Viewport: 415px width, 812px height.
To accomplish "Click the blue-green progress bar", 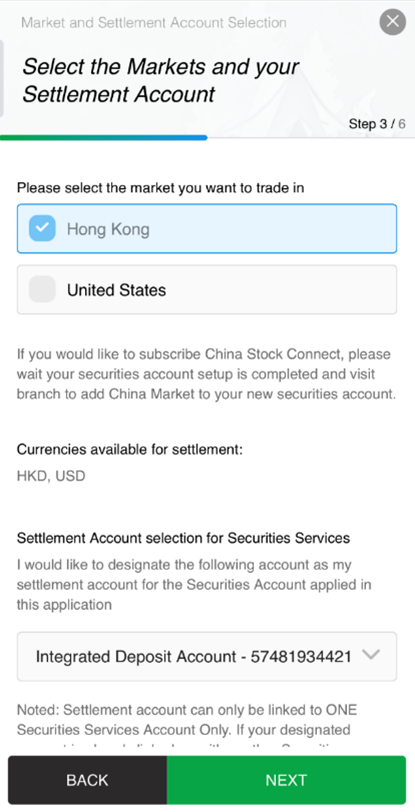I will coord(104,138).
